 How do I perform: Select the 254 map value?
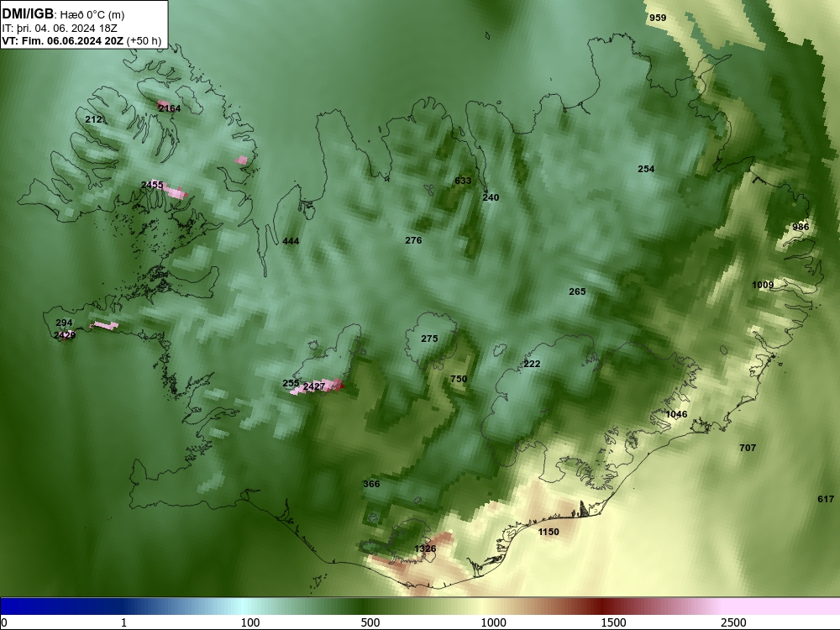tap(646, 169)
